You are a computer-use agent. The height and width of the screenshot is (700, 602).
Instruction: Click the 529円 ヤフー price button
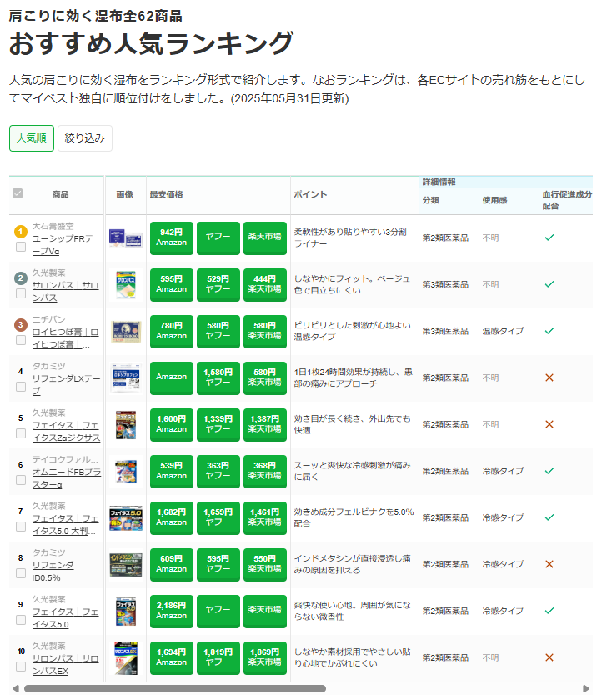point(218,285)
